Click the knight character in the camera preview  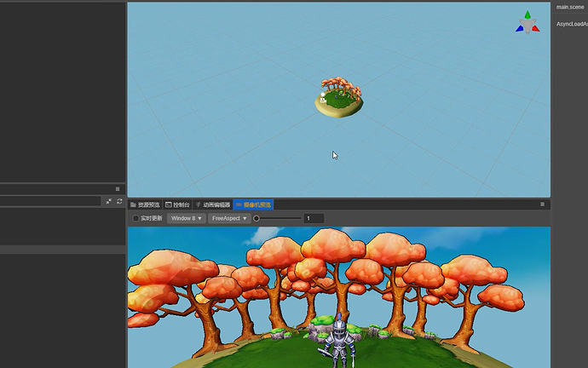[339, 342]
